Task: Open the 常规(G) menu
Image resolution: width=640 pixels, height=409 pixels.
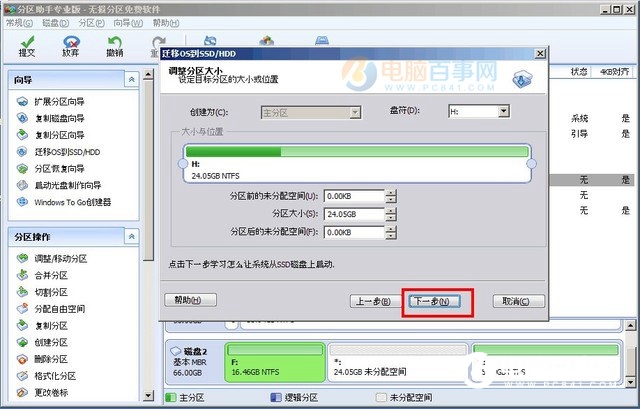Action: (x=19, y=23)
